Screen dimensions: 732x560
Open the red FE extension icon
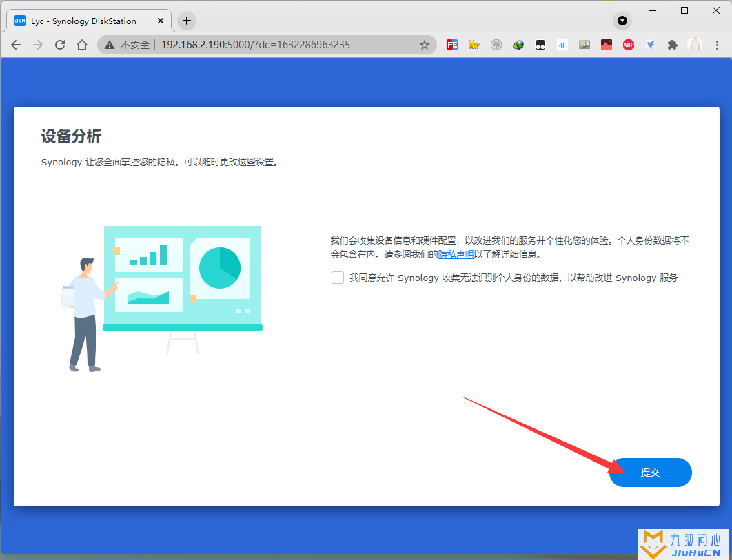click(452, 45)
